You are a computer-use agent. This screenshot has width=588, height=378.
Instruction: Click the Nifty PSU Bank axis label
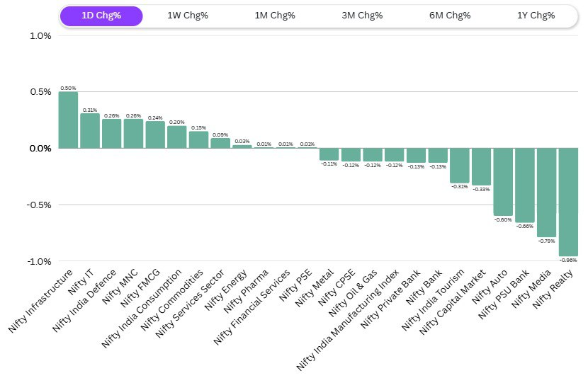504,294
